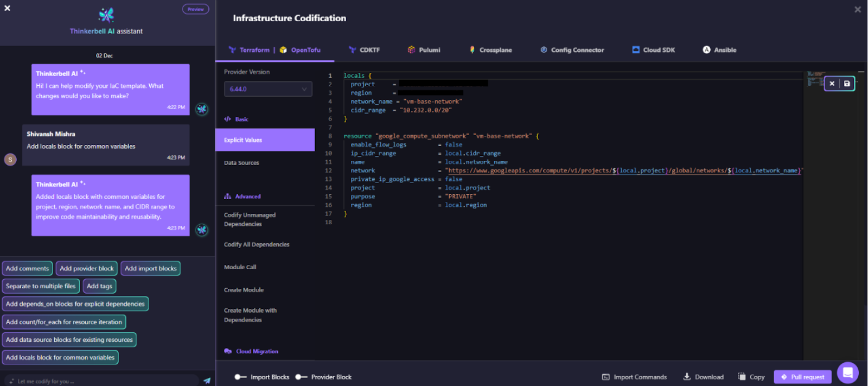Click code line number 8
The image size is (868, 386).
(x=330, y=136)
